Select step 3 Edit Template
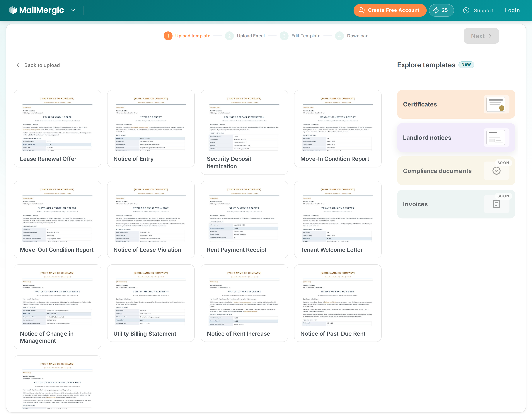532x414 pixels. point(300,36)
